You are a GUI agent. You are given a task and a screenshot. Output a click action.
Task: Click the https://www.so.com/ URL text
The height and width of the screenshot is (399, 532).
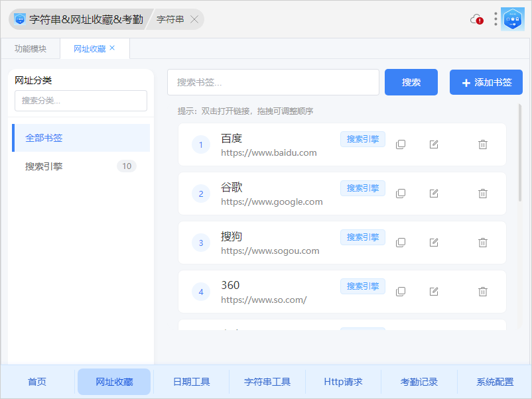pyautogui.click(x=264, y=300)
